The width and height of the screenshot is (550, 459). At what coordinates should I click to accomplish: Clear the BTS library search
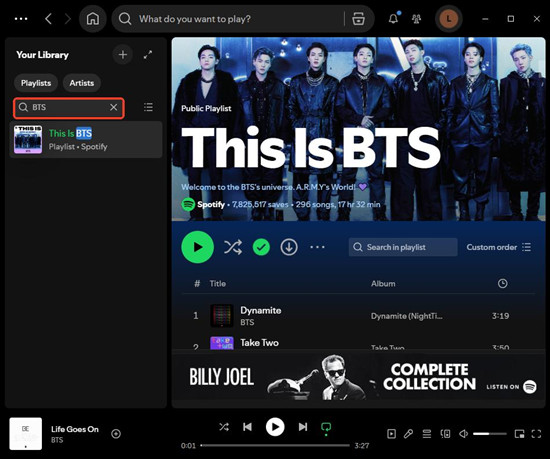click(x=114, y=107)
